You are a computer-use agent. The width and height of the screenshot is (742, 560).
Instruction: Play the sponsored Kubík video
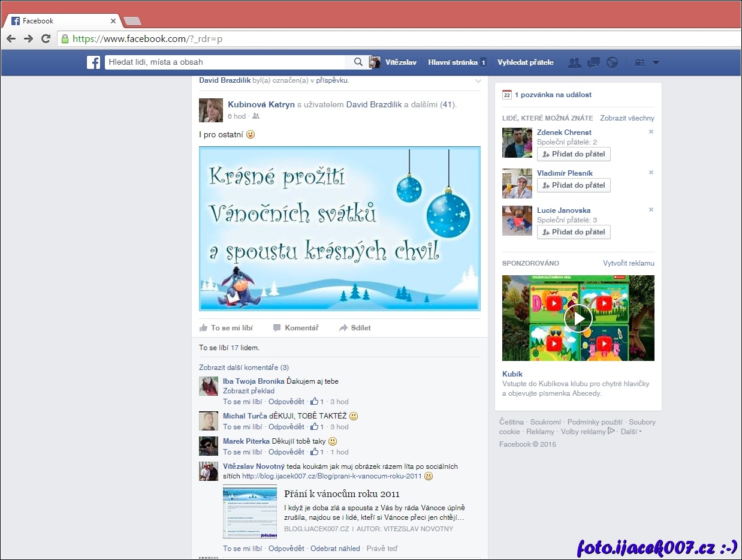coord(578,318)
